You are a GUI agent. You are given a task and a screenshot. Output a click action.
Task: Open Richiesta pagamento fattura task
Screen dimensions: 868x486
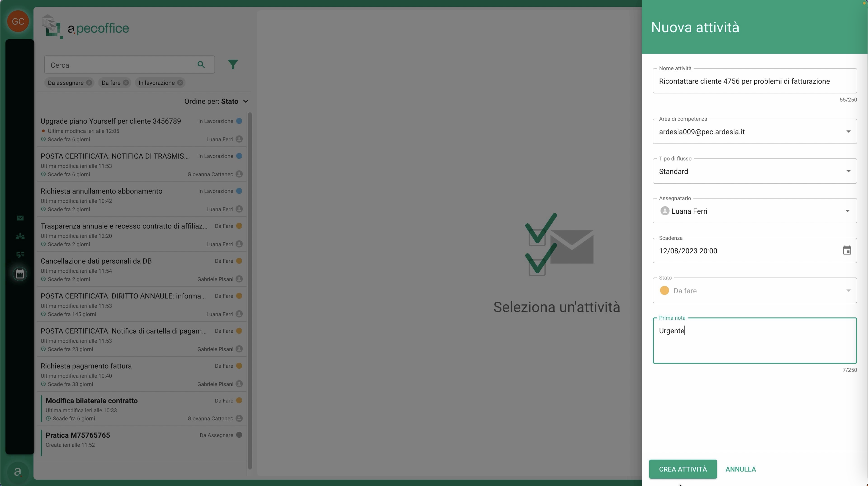[x=142, y=375]
